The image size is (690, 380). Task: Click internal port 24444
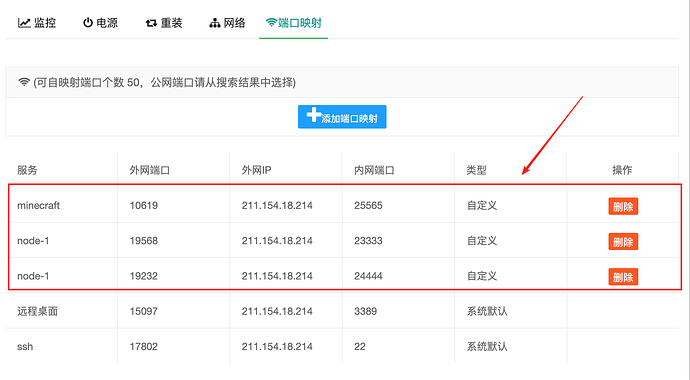point(368,276)
